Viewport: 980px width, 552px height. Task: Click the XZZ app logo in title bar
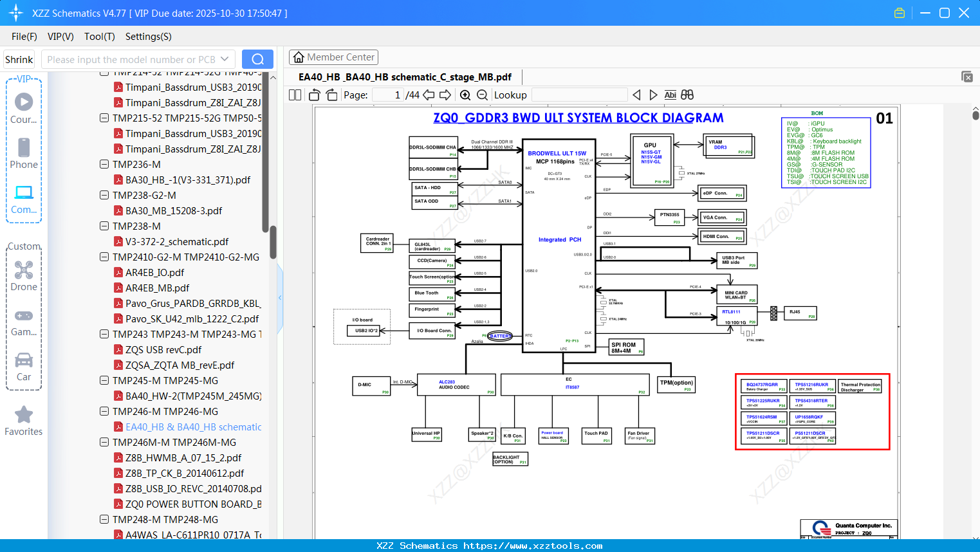(16, 13)
